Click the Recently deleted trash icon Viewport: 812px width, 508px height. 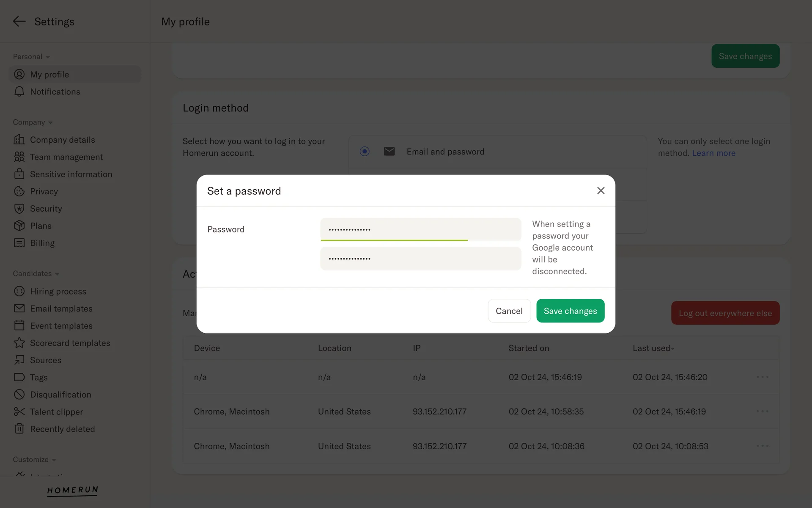(x=19, y=429)
